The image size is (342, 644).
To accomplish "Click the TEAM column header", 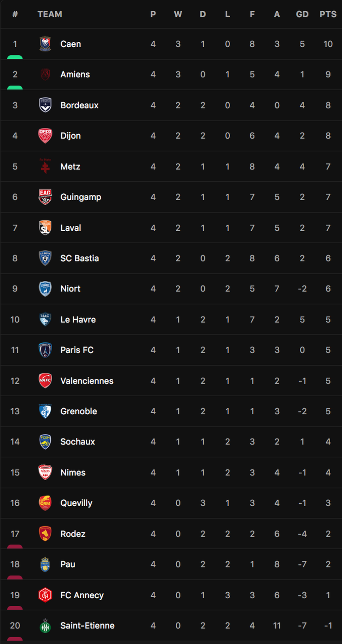I will coord(50,14).
